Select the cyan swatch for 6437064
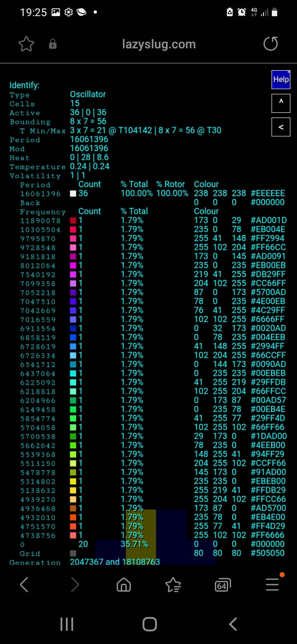 (73, 373)
